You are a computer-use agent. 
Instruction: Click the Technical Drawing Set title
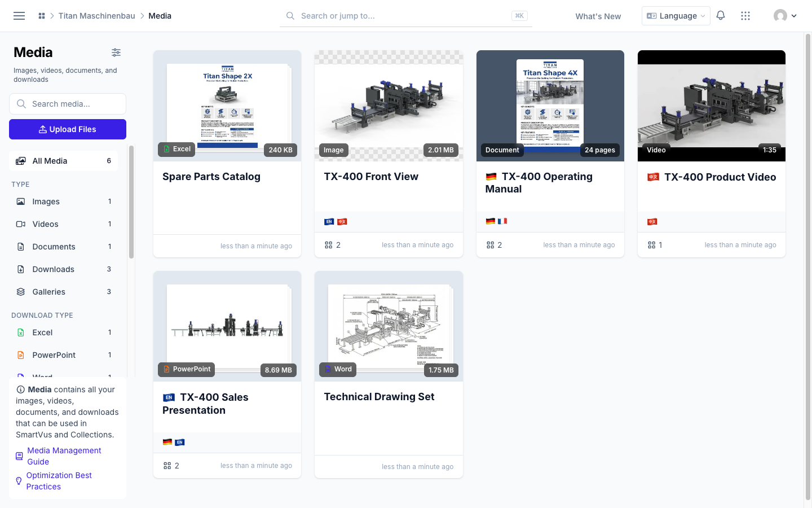(x=379, y=397)
